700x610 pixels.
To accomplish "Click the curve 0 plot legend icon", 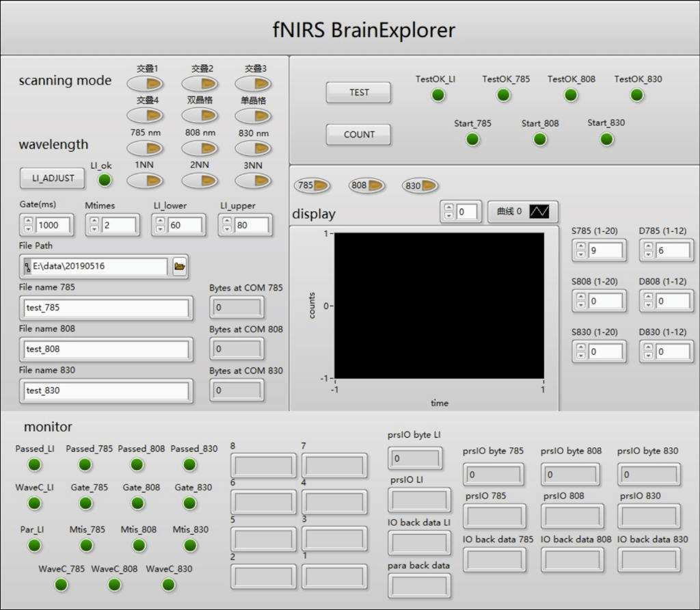I will 539,212.
